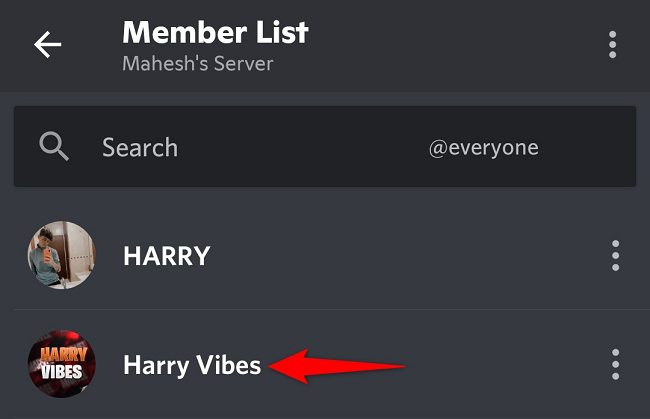Focus the member Search text field
This screenshot has height=419, width=650.
140,148
